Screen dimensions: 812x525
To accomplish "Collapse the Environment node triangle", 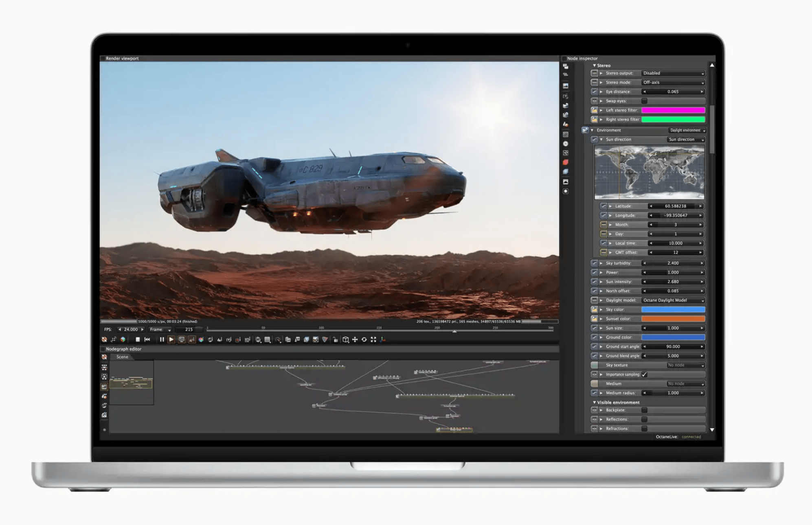I will 592,130.
